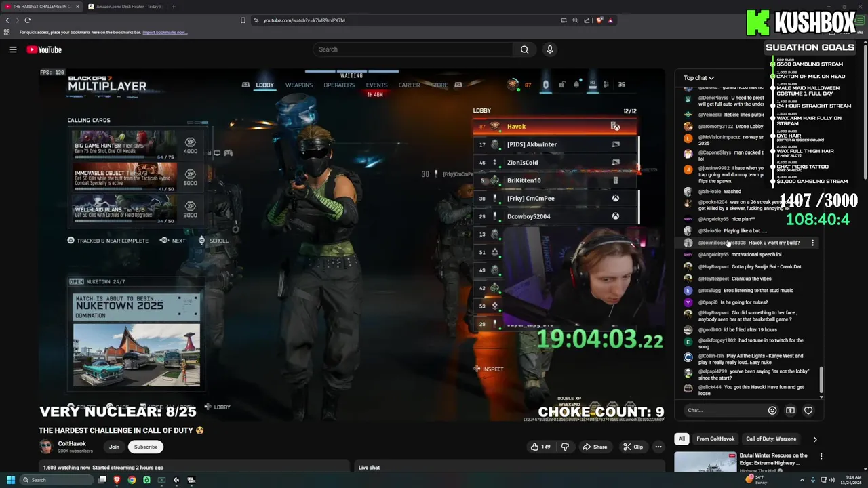Click the youtube.com address bar URL
The image size is (868, 488).
(304, 20)
